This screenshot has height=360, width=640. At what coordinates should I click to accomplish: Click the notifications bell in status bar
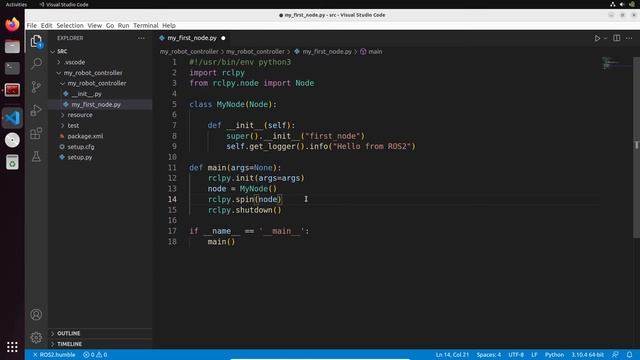tap(629, 355)
